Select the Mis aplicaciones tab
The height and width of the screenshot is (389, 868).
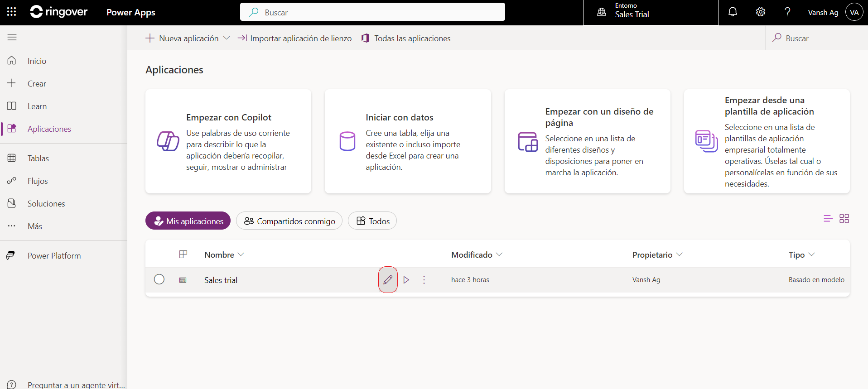pos(188,221)
